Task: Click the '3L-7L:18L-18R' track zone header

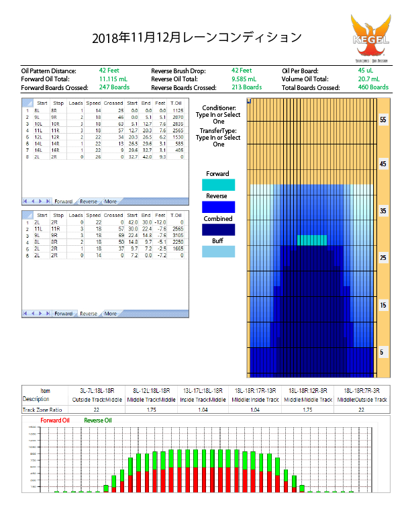Action: coord(97,391)
